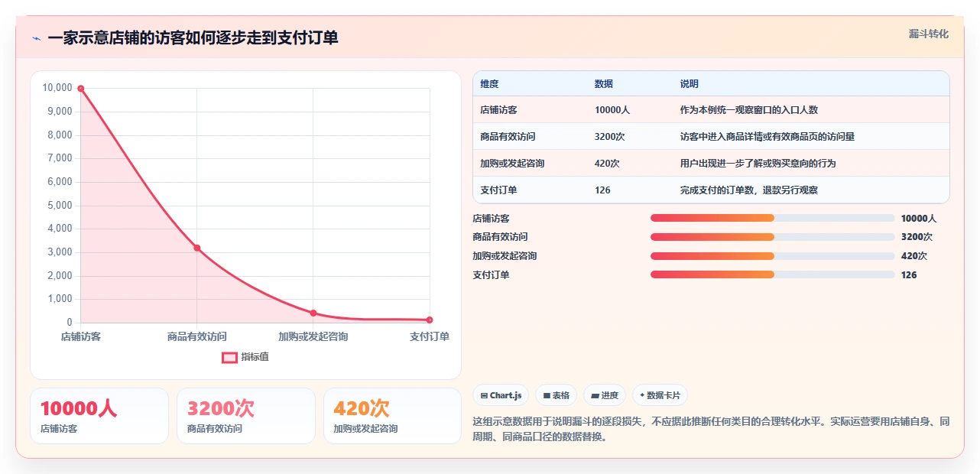Click the 126 value in the table
980x474 pixels.
point(602,190)
